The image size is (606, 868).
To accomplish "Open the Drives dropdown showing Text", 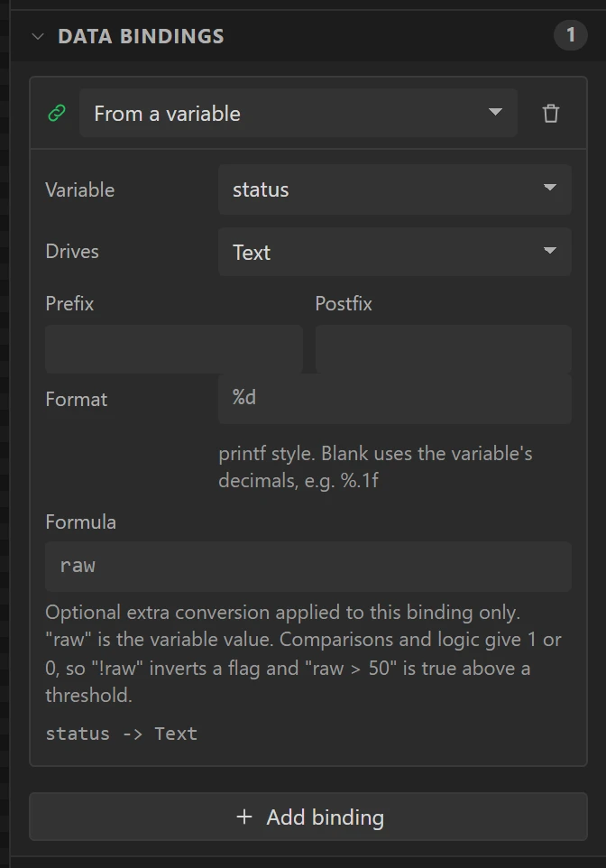I will coord(395,252).
